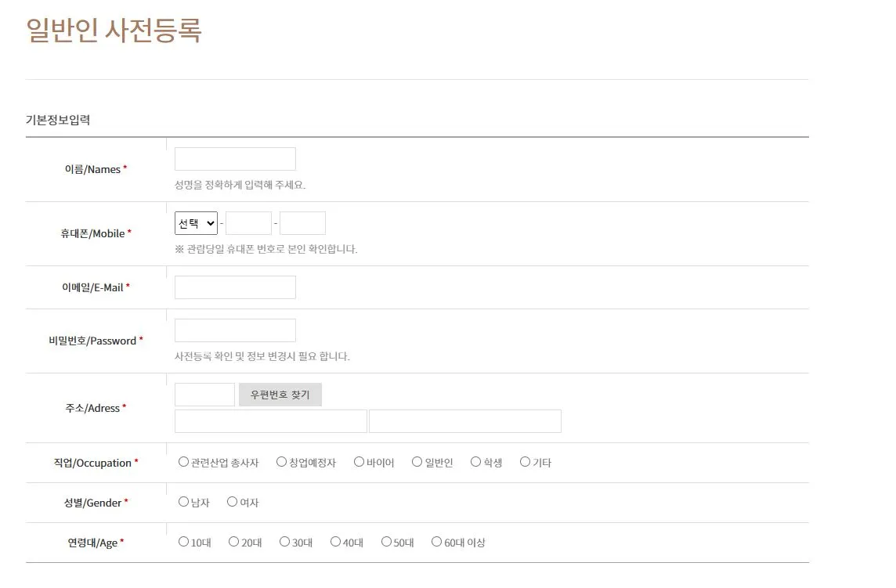
Task: Select the 20대 age group
Action: click(233, 541)
